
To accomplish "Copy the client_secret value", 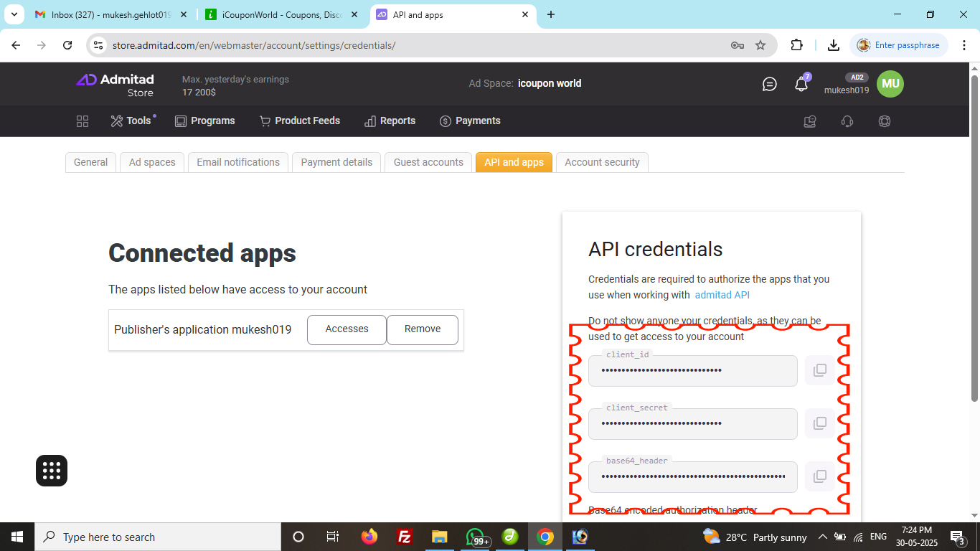I will tap(819, 423).
